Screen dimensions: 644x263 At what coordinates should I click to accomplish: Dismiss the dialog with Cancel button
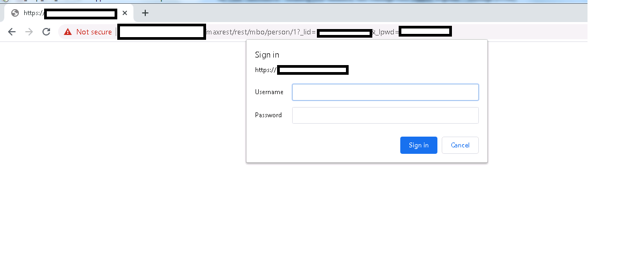coord(460,145)
